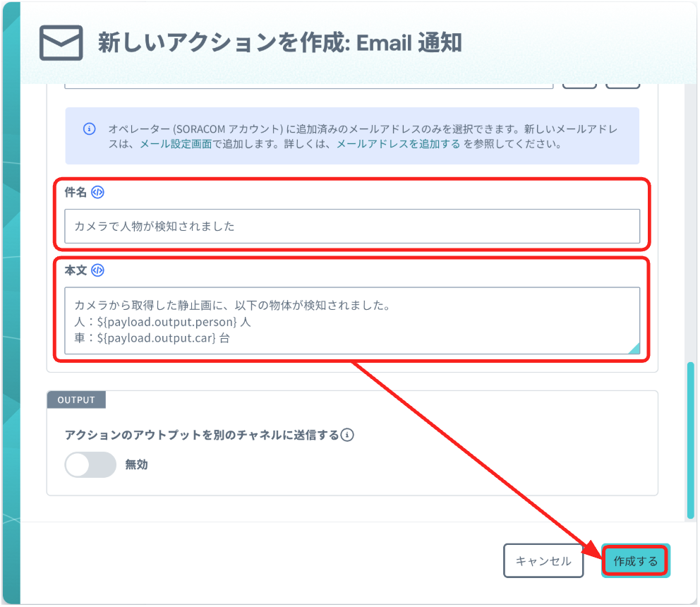
Task: Click the 無効 label beside the toggle
Action: pyautogui.click(x=136, y=464)
